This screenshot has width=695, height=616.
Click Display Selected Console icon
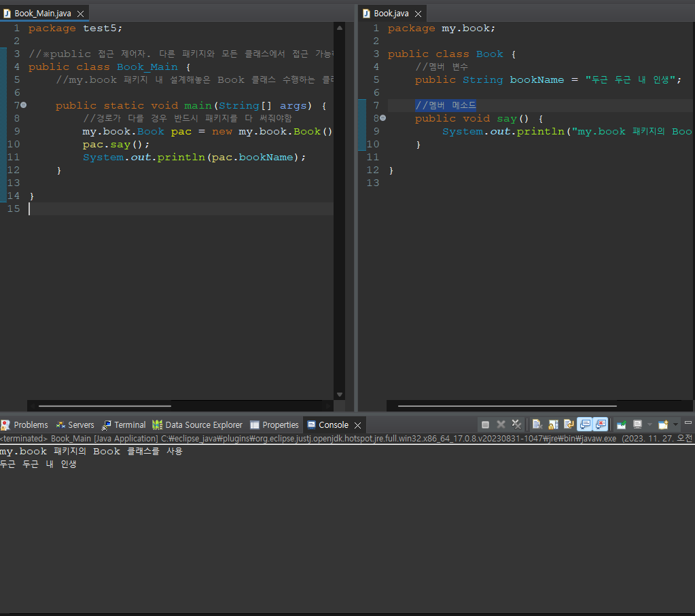(637, 424)
